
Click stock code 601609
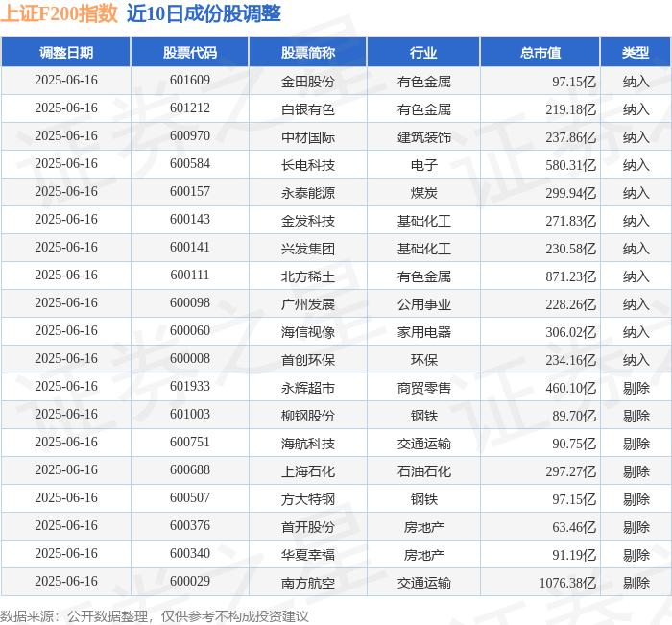coord(190,80)
